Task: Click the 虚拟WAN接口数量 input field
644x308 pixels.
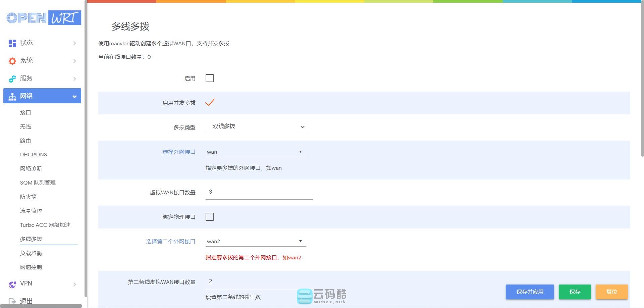Action: [259, 192]
